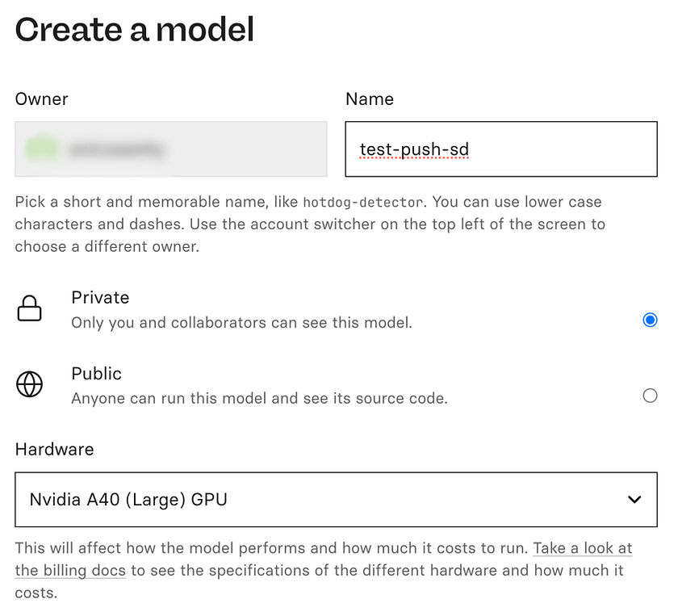Click the "Owner" field label
The width and height of the screenshot is (678, 616).
(x=41, y=99)
